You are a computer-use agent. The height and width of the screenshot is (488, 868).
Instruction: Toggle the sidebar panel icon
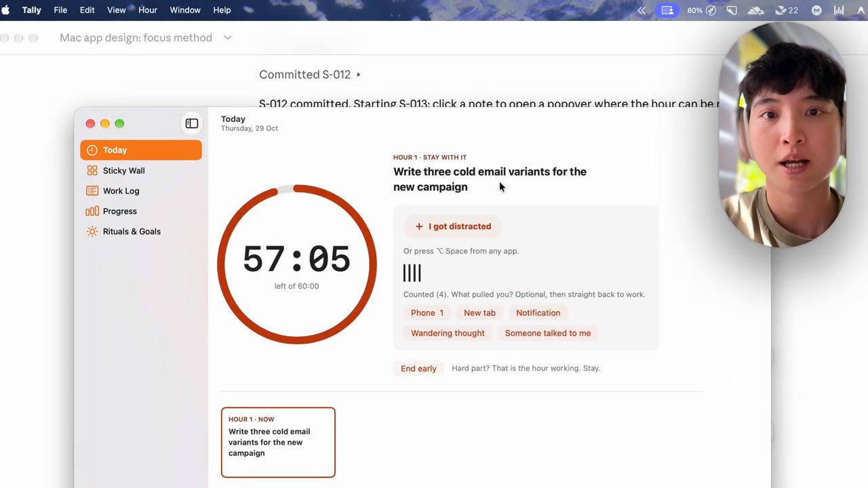pyautogui.click(x=192, y=123)
